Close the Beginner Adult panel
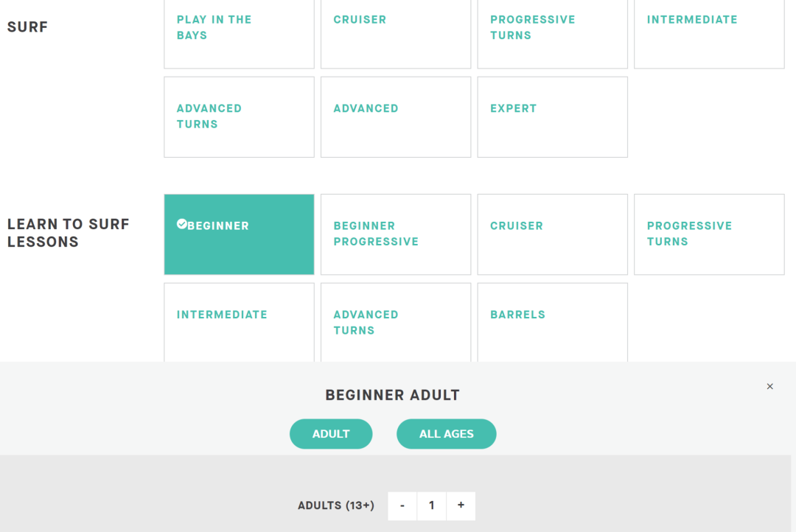The height and width of the screenshot is (532, 796). click(769, 386)
